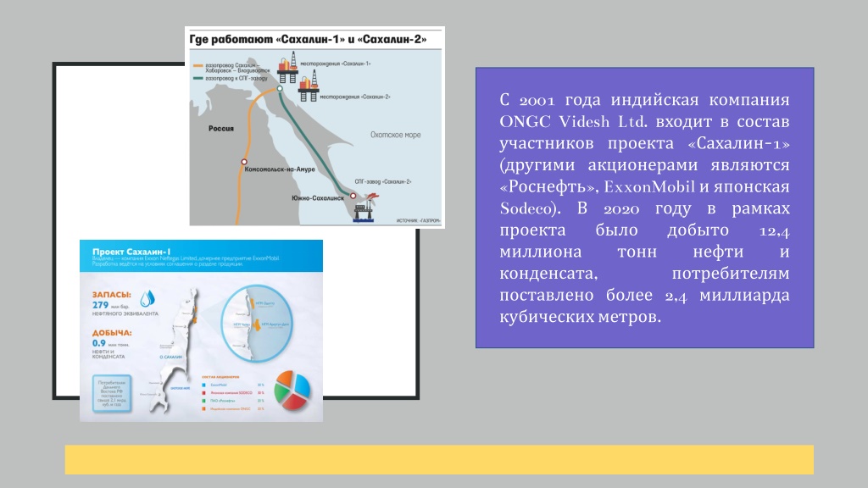Click the value «279» under ЗАПАСЫ

coord(100,305)
